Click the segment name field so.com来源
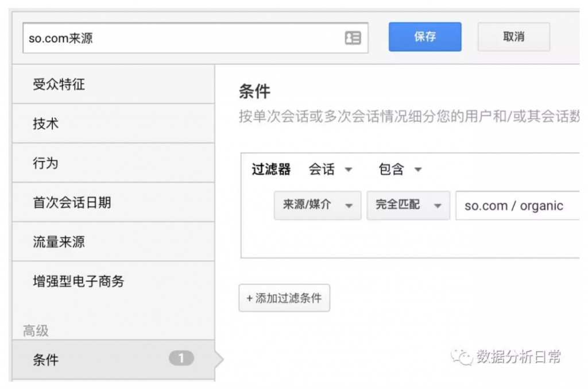 pos(184,38)
